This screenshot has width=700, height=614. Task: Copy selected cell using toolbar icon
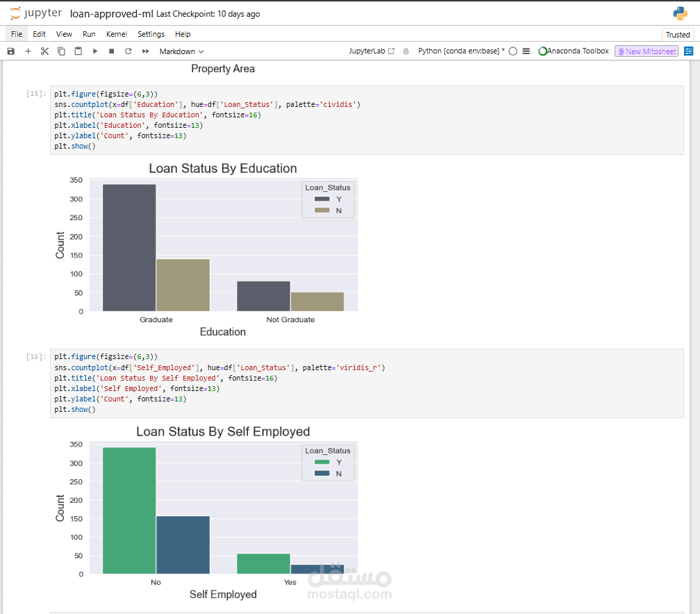click(61, 51)
